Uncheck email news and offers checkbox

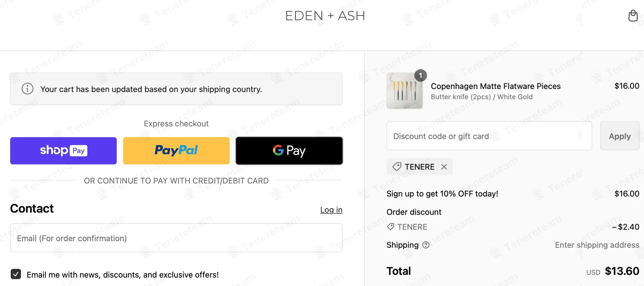click(16, 274)
